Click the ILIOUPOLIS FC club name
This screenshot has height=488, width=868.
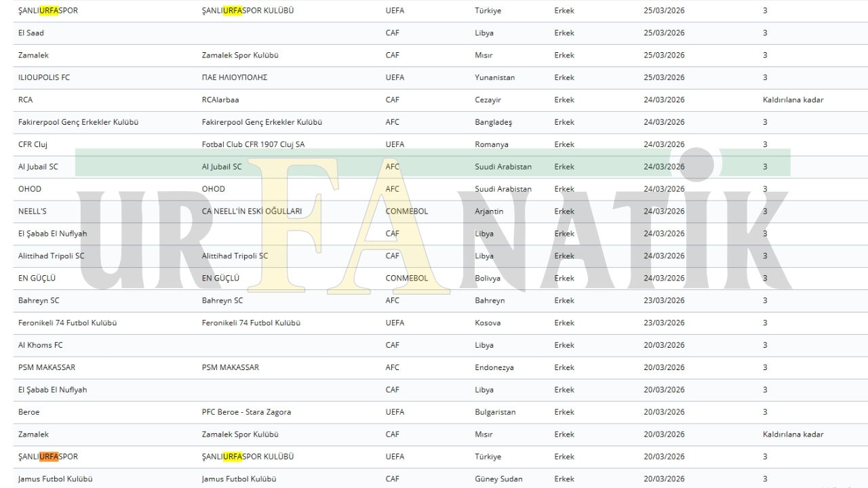[x=44, y=77]
